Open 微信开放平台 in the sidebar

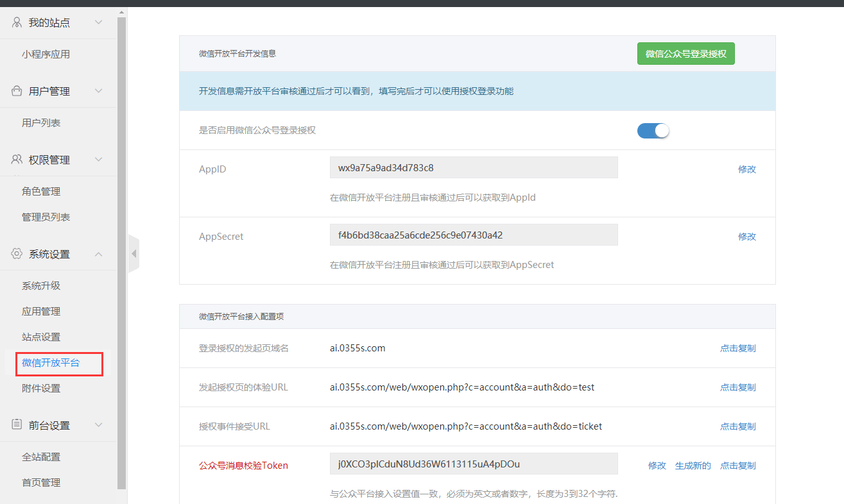pyautogui.click(x=51, y=363)
